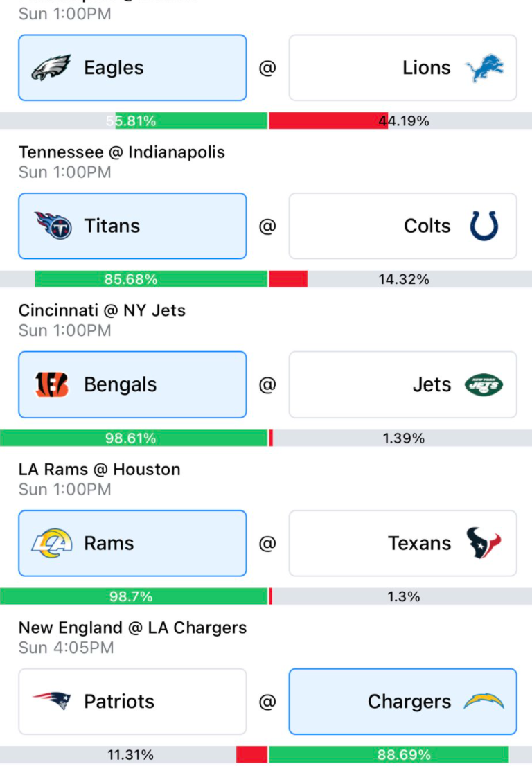Open the New England @ LA Chargers title

click(x=132, y=628)
